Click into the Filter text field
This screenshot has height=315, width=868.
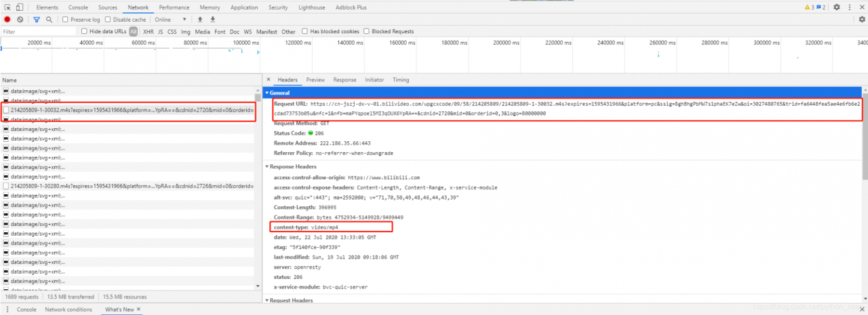click(x=39, y=31)
